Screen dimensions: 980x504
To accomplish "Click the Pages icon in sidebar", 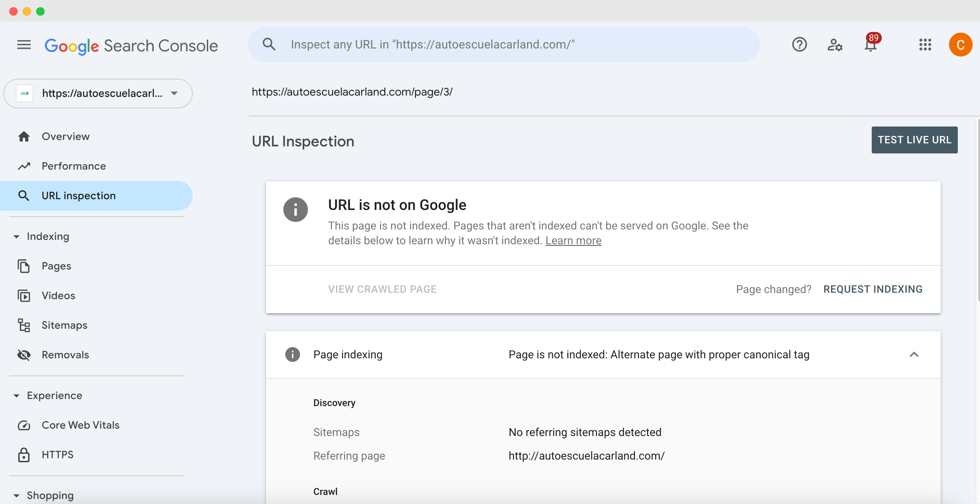I will (24, 266).
